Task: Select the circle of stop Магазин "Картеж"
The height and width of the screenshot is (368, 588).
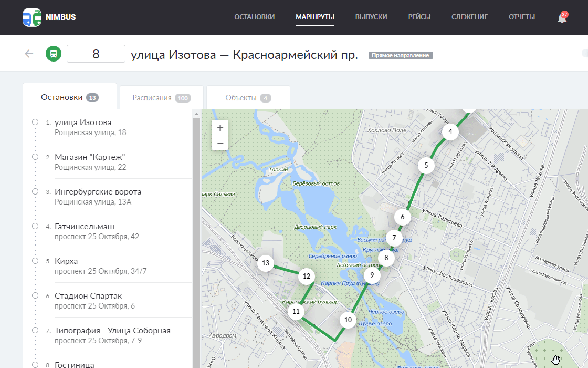Action: 35,157
